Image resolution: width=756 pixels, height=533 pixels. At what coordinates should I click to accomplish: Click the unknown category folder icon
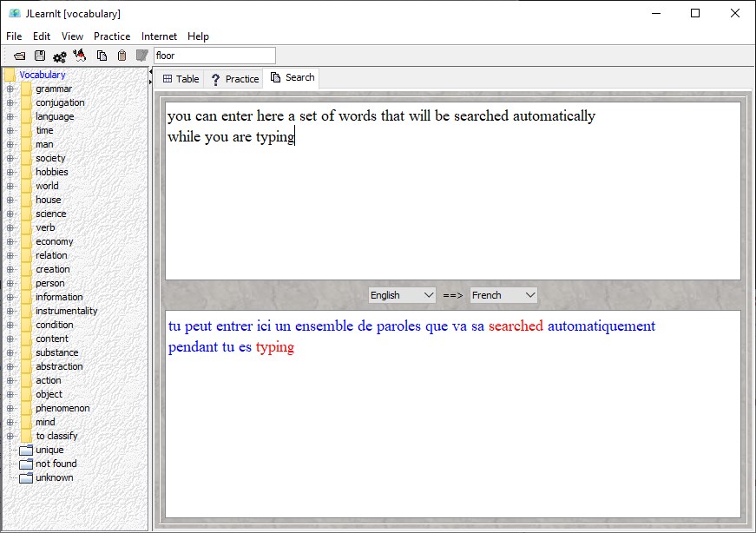pyautogui.click(x=25, y=478)
